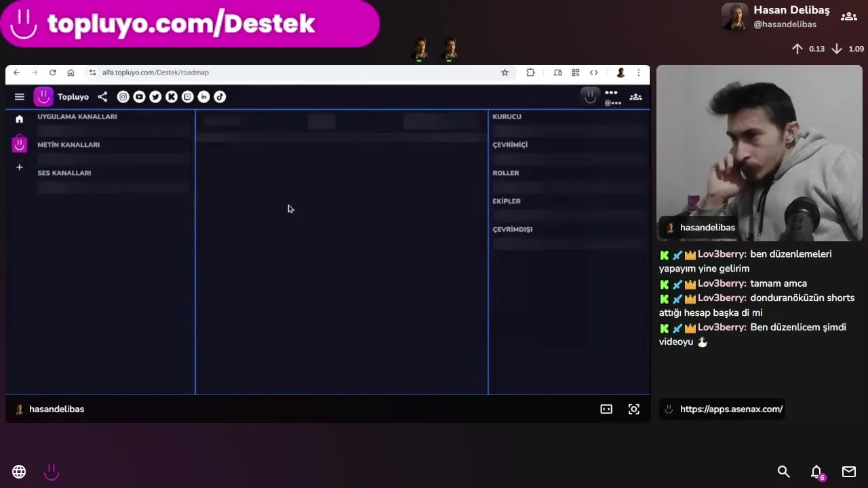Select the UYGULAMA KANALLARI section header
868x488 pixels.
[77, 117]
